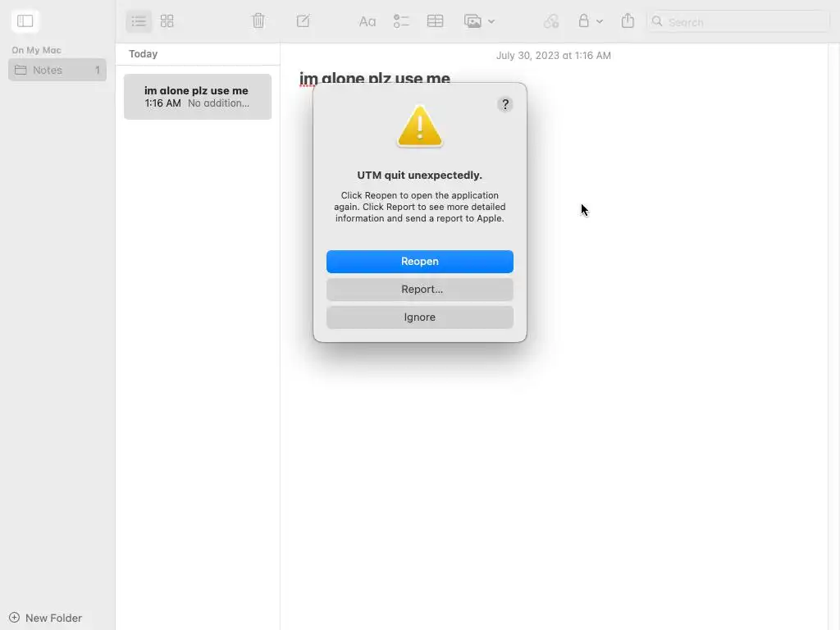The height and width of the screenshot is (630, 840).
Task: Click the 'Today' section header
Action: [x=143, y=54]
